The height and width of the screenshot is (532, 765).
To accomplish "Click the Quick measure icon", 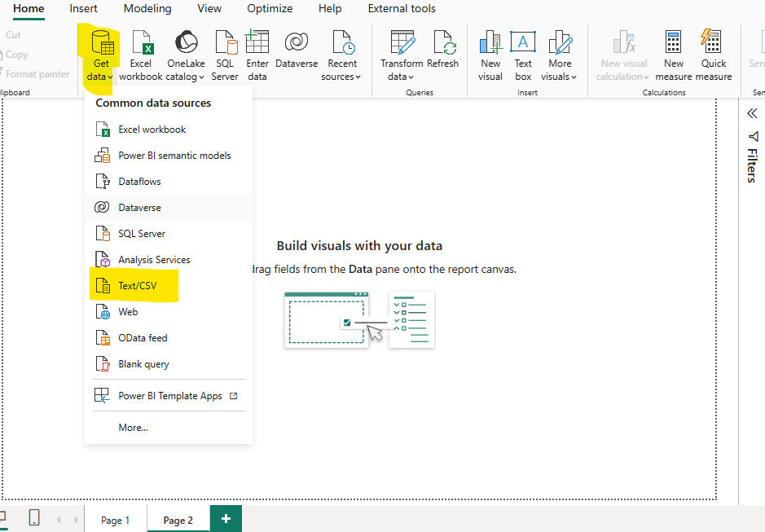I will (711, 41).
